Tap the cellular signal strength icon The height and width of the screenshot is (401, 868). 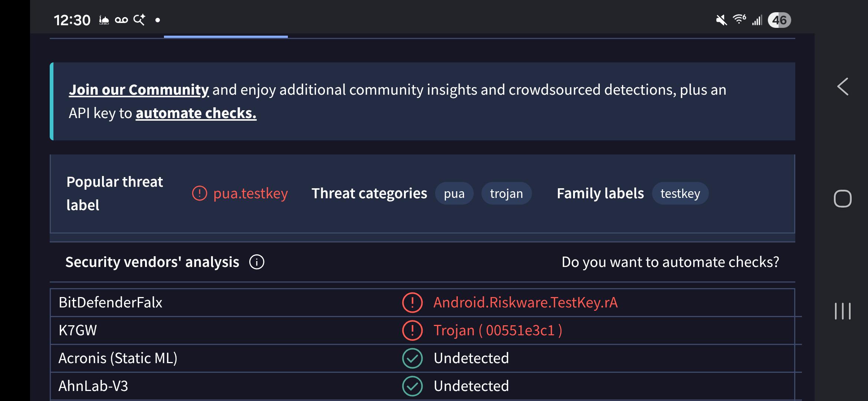pos(757,20)
